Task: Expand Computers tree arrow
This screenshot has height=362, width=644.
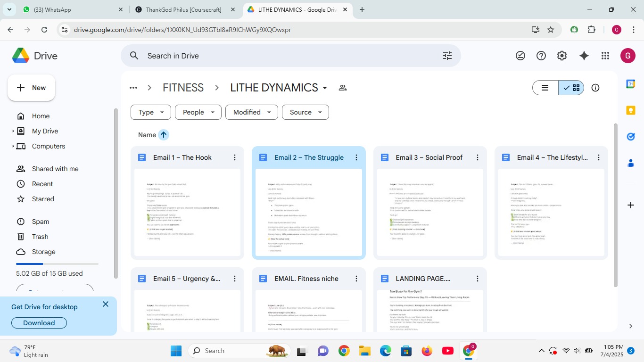Action: point(13,146)
